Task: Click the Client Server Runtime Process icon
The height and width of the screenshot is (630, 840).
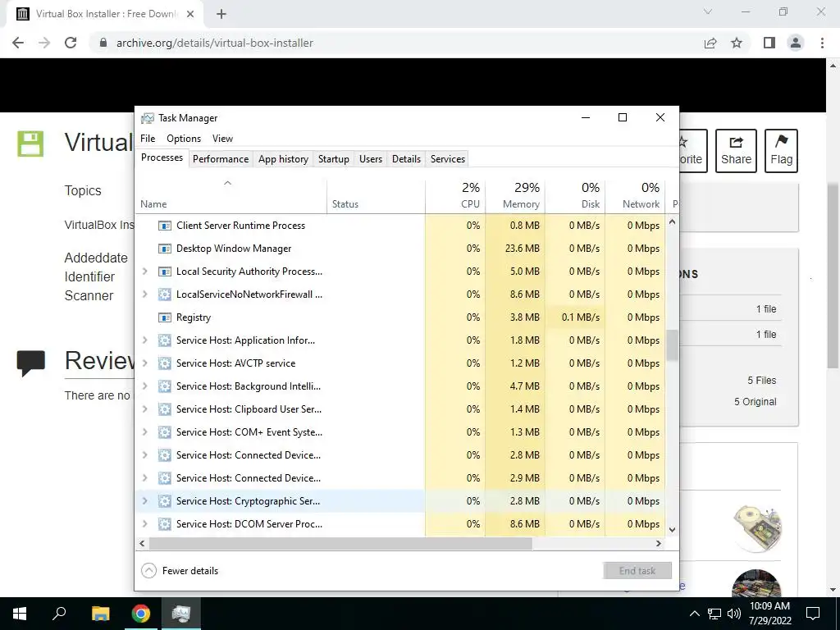Action: click(x=164, y=226)
